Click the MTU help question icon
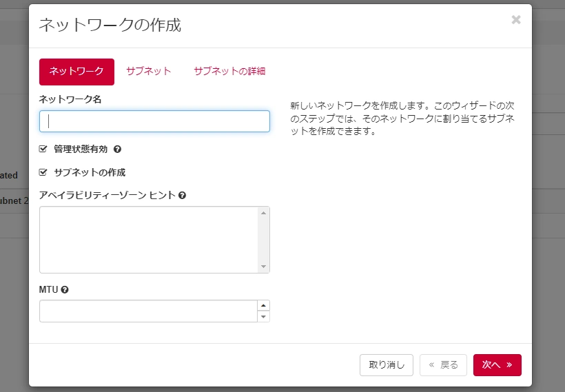Image resolution: width=565 pixels, height=392 pixels. pyautogui.click(x=65, y=290)
